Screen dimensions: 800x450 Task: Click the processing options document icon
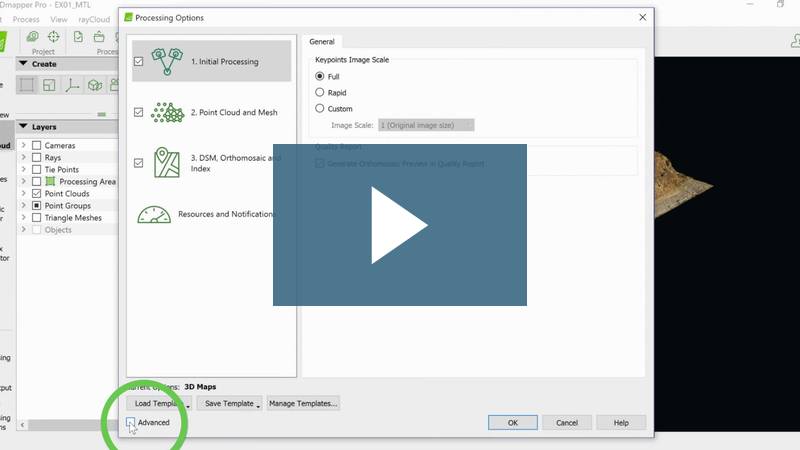pos(78,37)
